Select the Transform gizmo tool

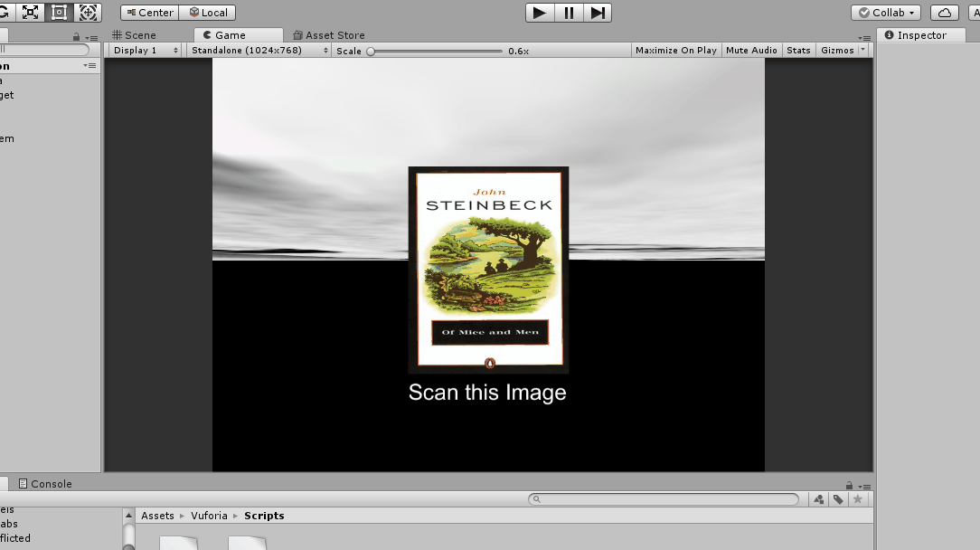pyautogui.click(x=88, y=12)
